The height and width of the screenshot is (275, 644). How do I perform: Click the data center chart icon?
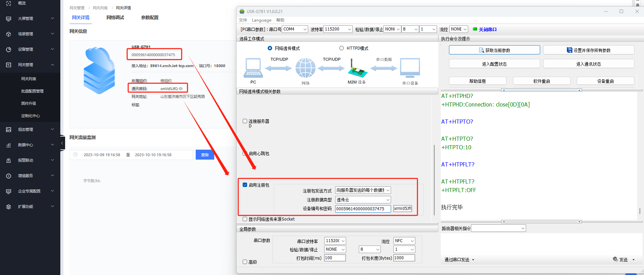[x=9, y=145]
